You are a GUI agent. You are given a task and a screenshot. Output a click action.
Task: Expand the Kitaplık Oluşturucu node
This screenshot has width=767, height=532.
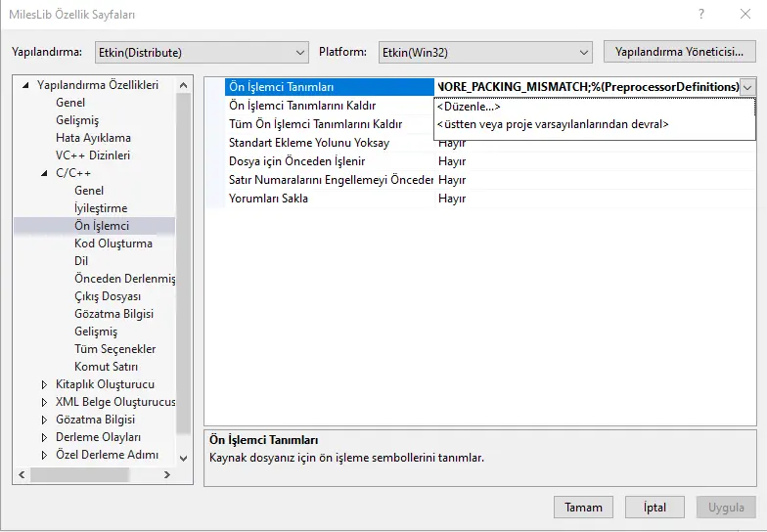point(44,384)
